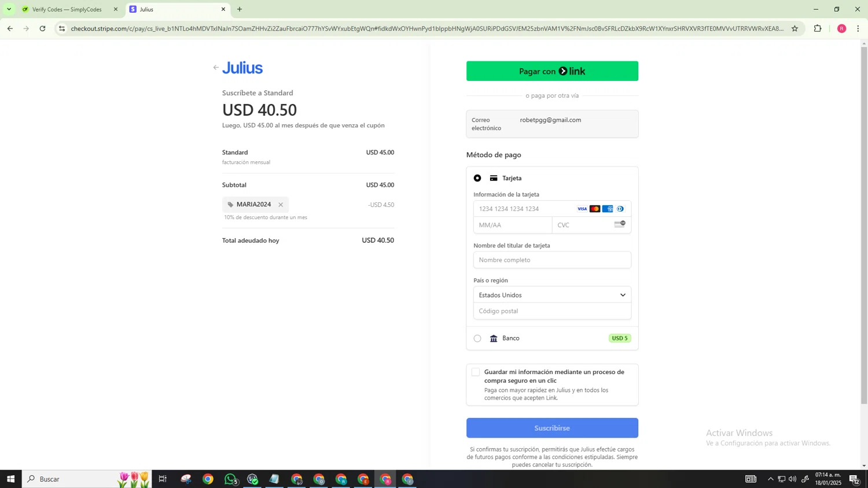This screenshot has width=868, height=488.
Task: Bookmark this page with the star icon
Action: coord(795,28)
